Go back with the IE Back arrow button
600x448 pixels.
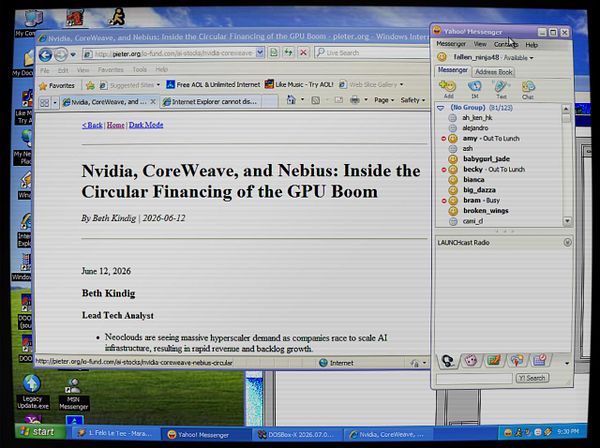(x=45, y=55)
